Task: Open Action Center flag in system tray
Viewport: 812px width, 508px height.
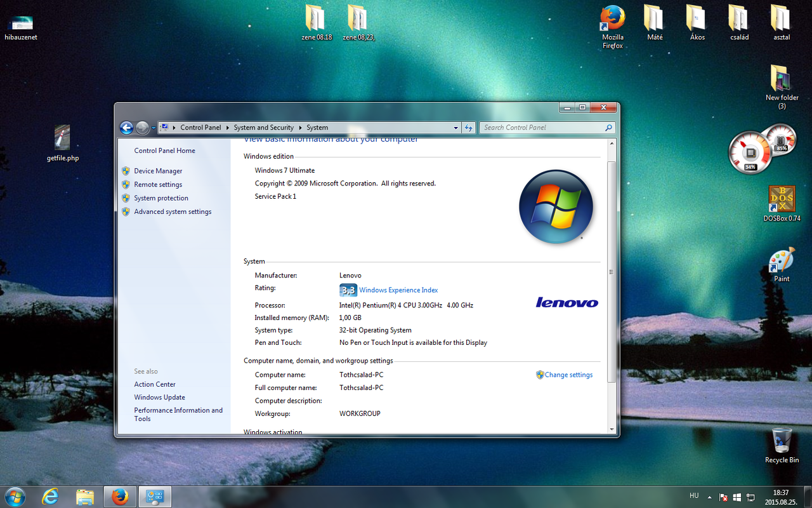Action: click(x=723, y=497)
